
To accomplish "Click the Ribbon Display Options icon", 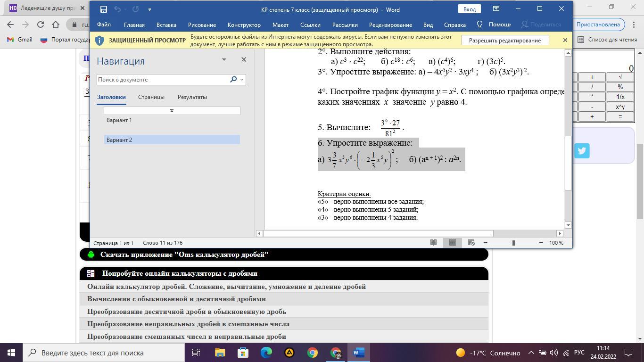I will (496, 9).
